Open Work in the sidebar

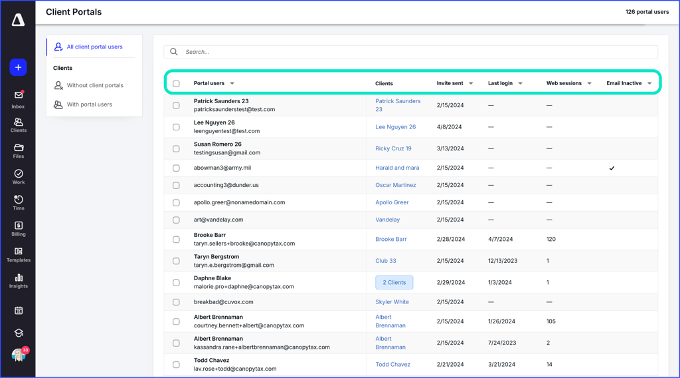(18, 177)
